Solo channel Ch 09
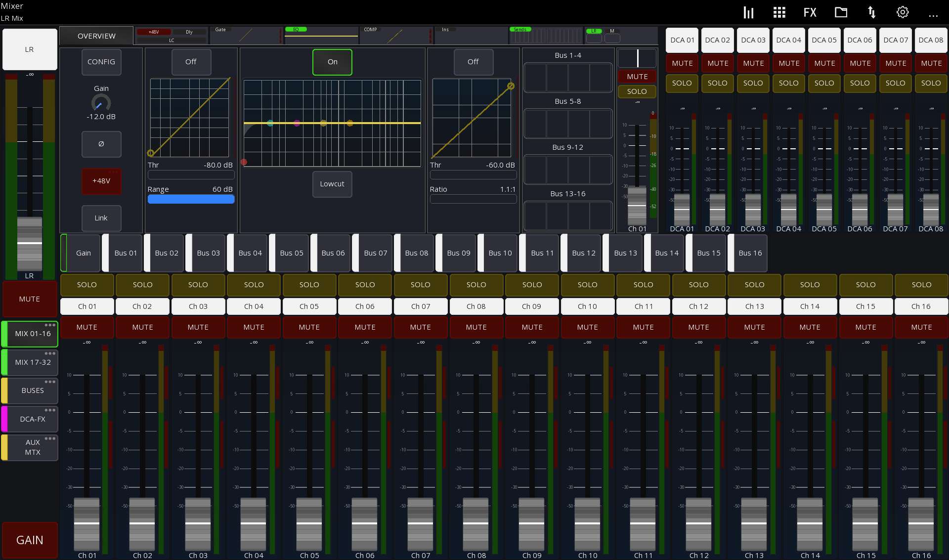This screenshot has width=949, height=560. click(532, 285)
